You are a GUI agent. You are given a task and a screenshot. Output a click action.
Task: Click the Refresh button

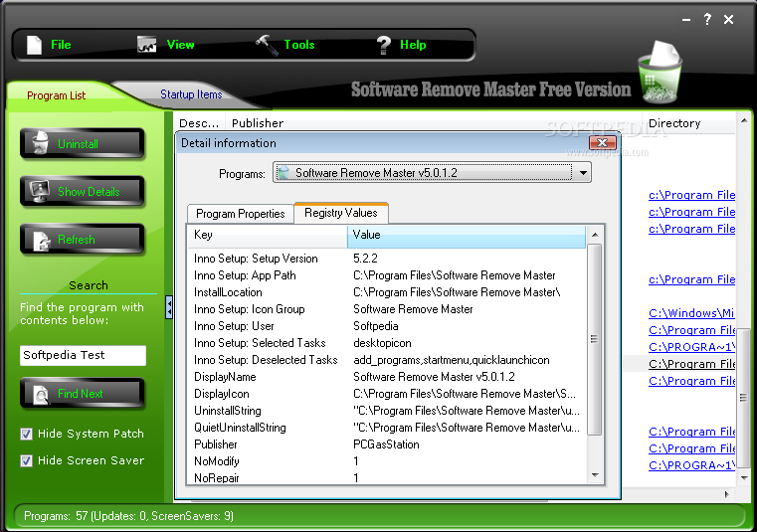(83, 239)
